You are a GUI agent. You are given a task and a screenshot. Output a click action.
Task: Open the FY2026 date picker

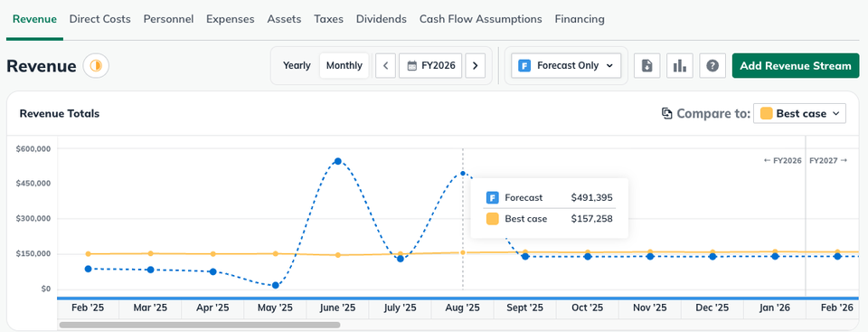coord(430,65)
